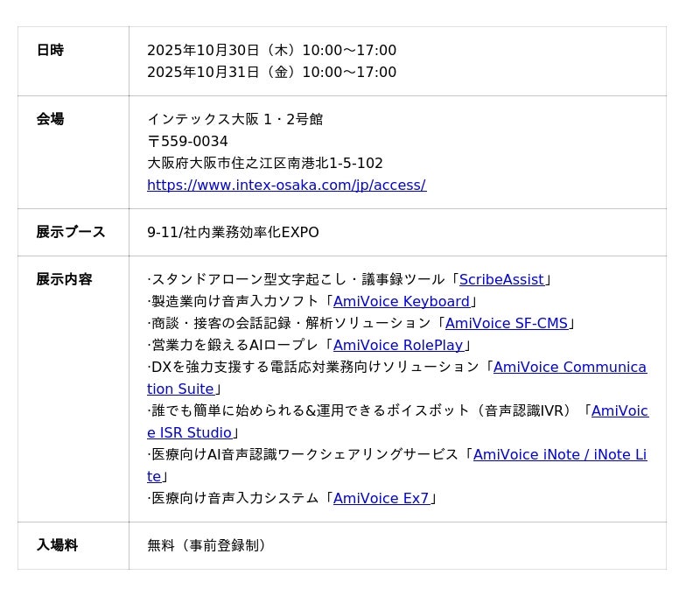The width and height of the screenshot is (700, 596).
Task: Click the AmiVoice Keyboard link
Action: (402, 302)
